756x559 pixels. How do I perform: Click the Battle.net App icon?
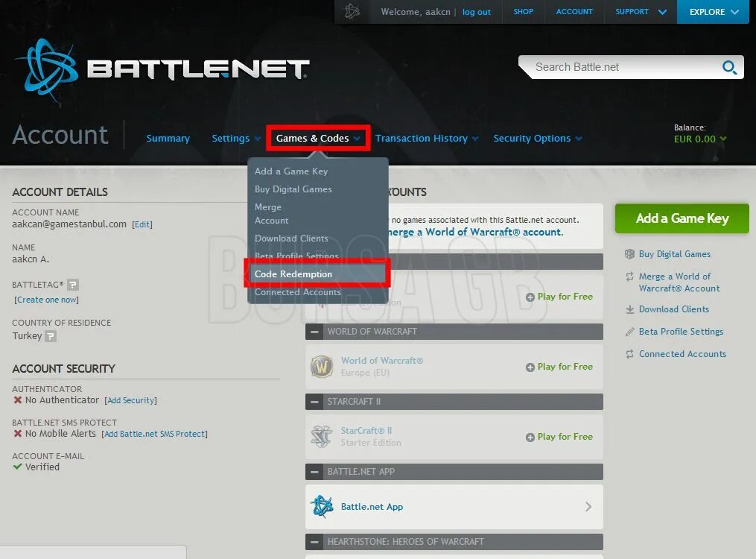322,506
